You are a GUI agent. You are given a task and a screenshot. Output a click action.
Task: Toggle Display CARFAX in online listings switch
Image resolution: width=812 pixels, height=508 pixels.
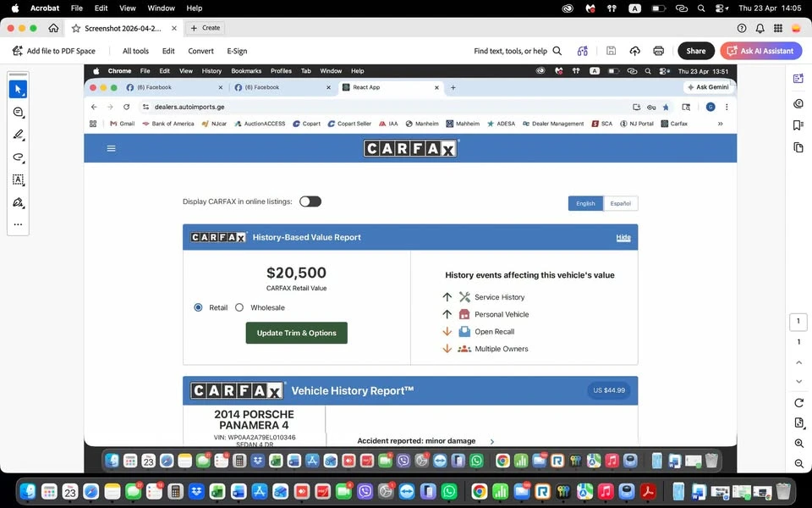[310, 202]
